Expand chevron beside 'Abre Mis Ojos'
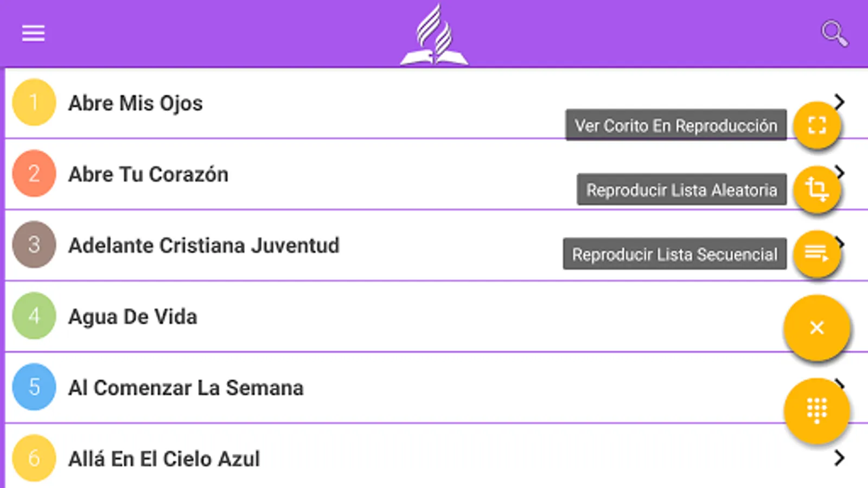 click(x=839, y=101)
